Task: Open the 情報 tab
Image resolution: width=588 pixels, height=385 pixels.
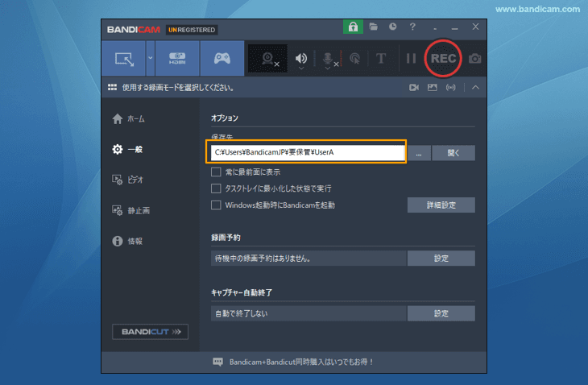Action: point(127,241)
